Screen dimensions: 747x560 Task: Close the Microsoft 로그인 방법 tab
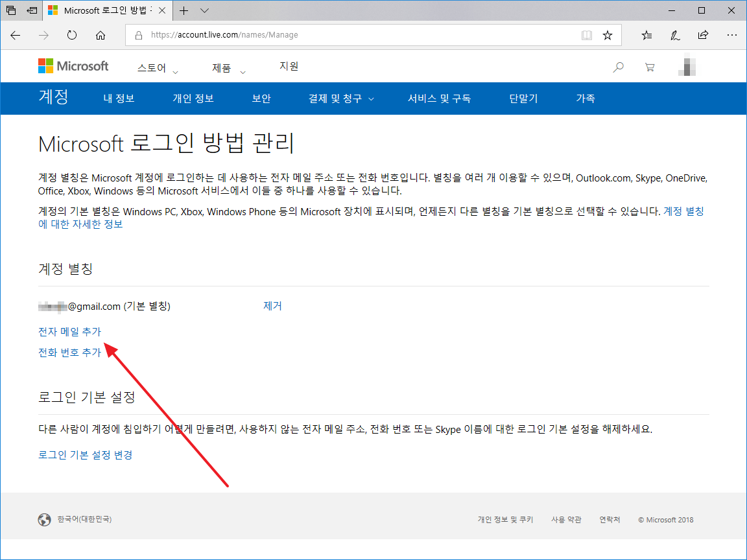[162, 10]
